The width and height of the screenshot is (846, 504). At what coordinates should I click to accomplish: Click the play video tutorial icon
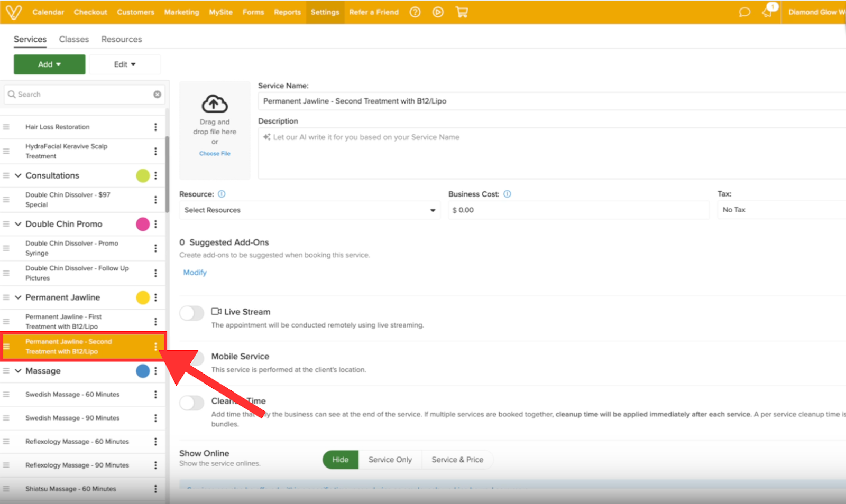coord(438,12)
